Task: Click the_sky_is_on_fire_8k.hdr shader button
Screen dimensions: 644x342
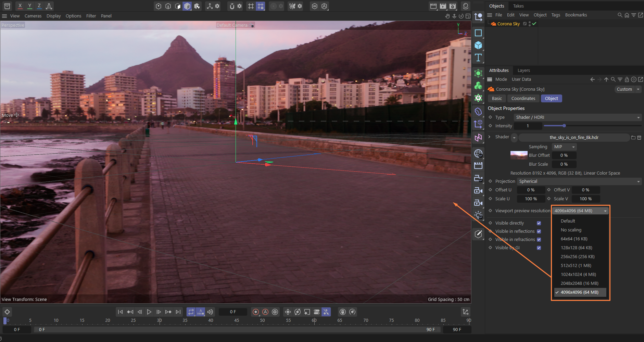Action: coord(574,138)
